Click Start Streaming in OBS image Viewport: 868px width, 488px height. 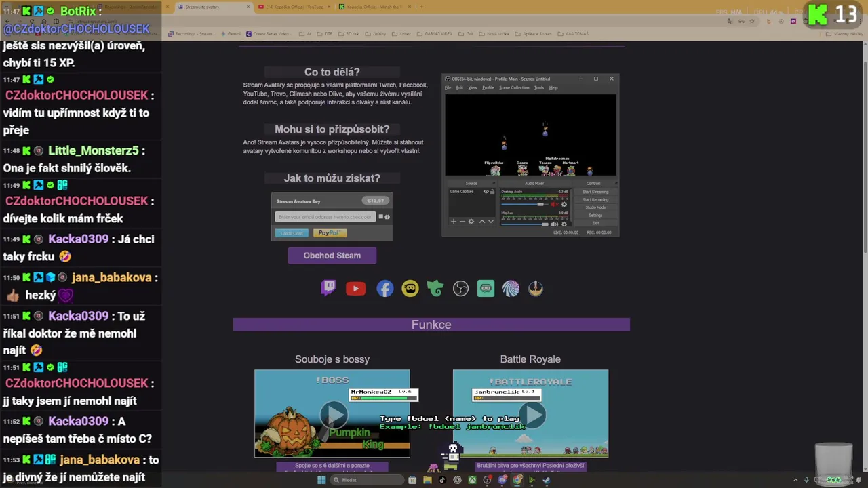pyautogui.click(x=595, y=192)
